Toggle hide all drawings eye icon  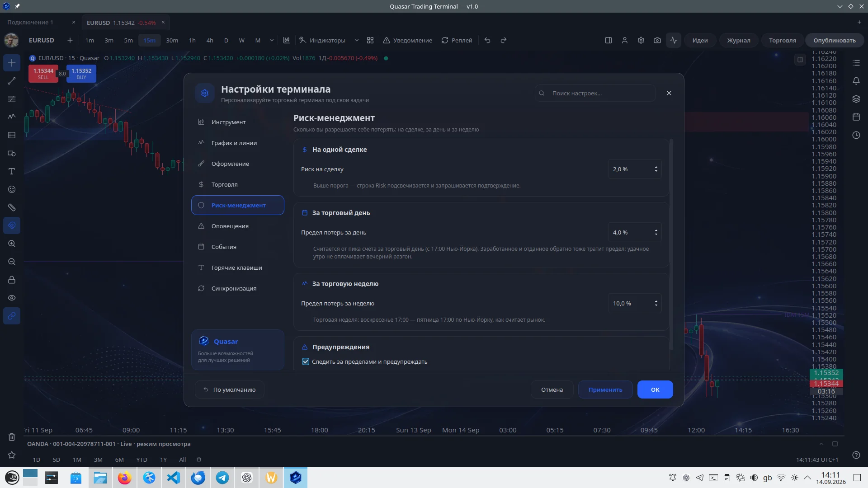pos(12,298)
